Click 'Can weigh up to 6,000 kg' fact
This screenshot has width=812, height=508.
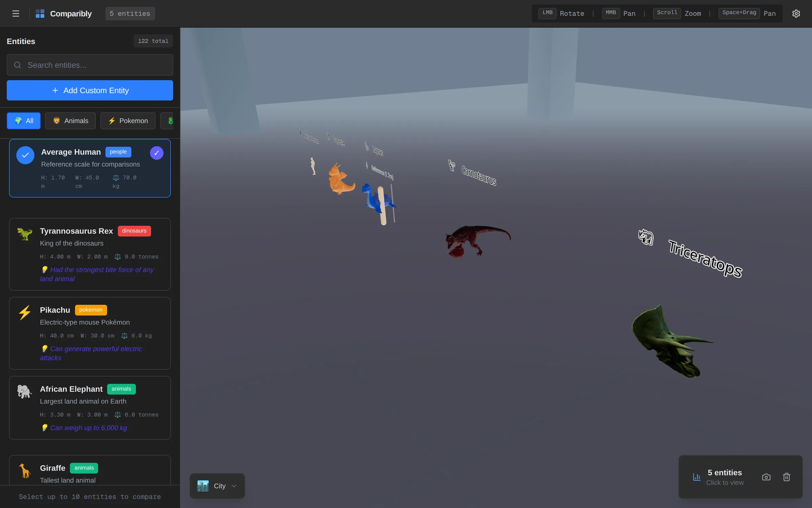coord(89,428)
